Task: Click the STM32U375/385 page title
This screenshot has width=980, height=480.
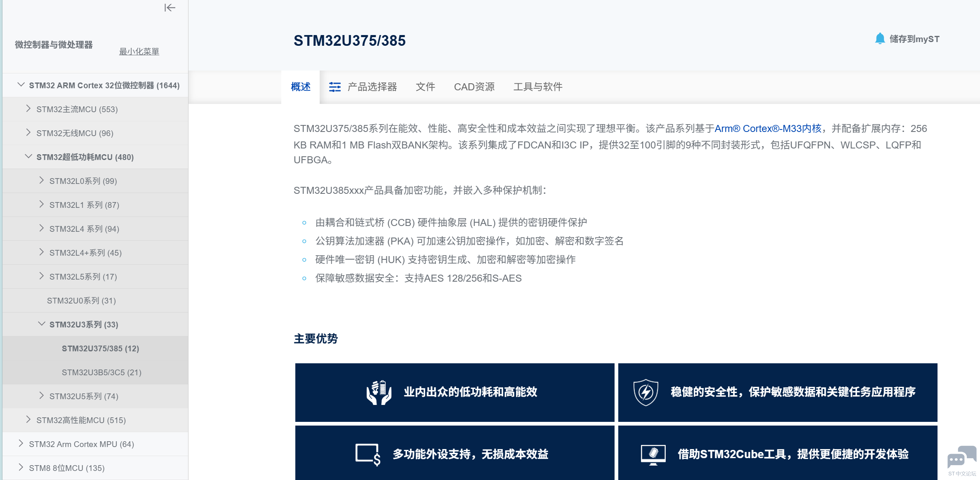Action: [x=350, y=40]
